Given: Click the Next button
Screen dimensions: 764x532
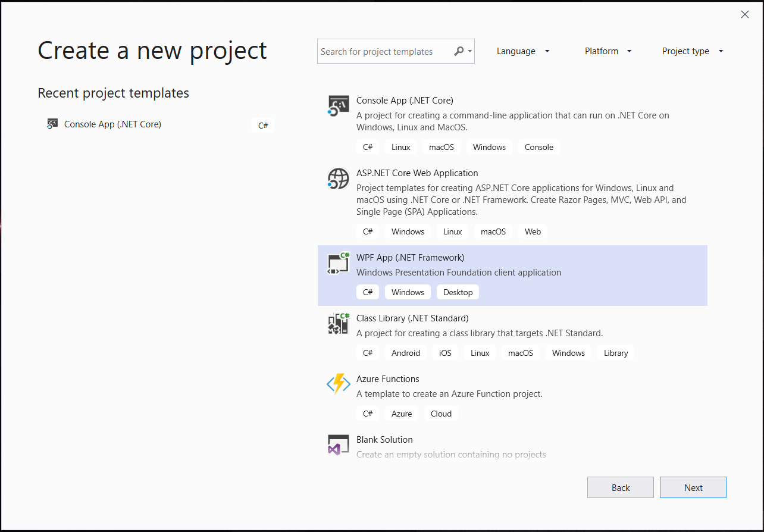Looking at the screenshot, I should tap(693, 487).
